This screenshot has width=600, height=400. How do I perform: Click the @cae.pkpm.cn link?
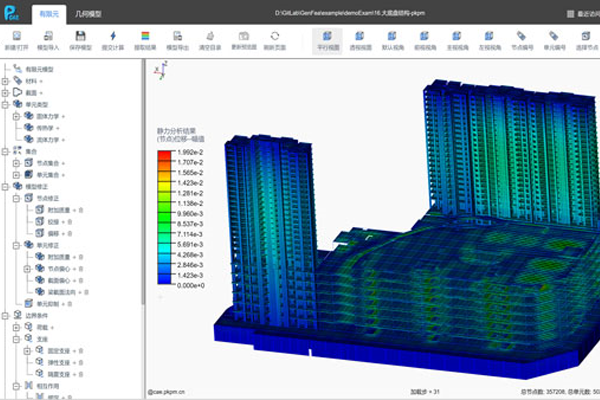[x=167, y=393]
